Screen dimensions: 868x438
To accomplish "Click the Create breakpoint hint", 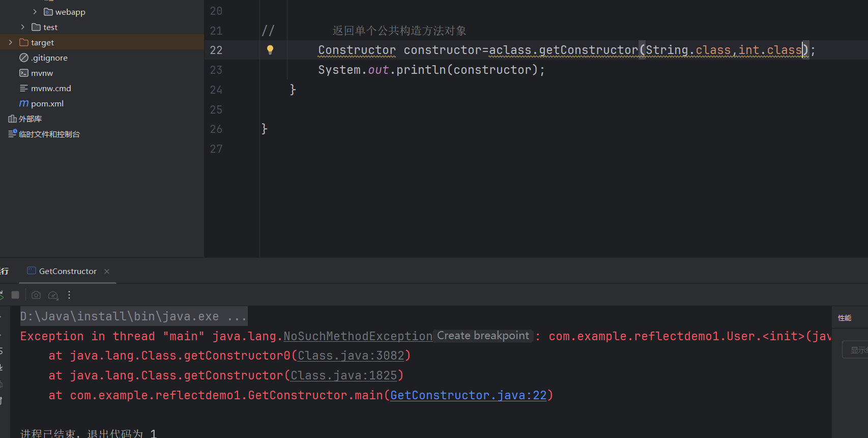I will (483, 336).
